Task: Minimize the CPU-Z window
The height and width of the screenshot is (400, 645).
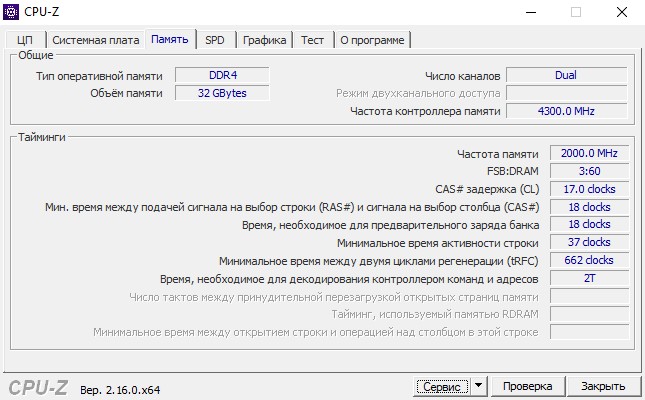Action: (531, 12)
